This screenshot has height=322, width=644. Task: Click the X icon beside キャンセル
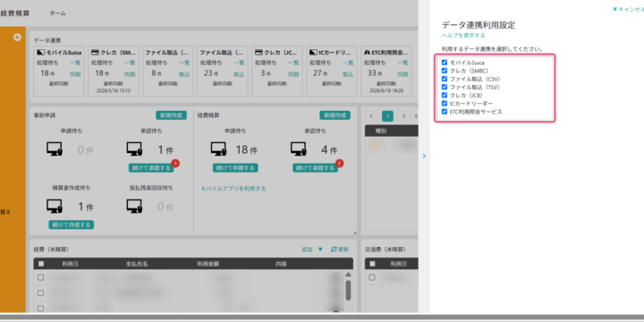[614, 9]
